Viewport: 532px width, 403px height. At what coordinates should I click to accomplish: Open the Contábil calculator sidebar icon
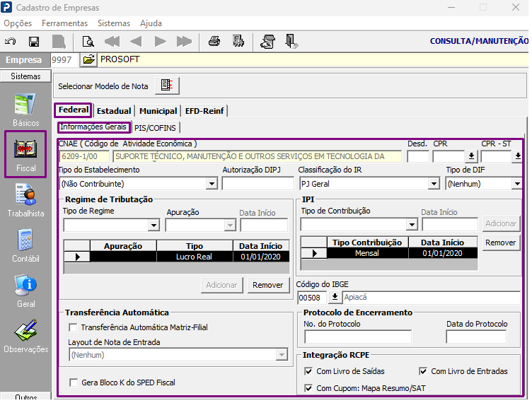click(25, 246)
